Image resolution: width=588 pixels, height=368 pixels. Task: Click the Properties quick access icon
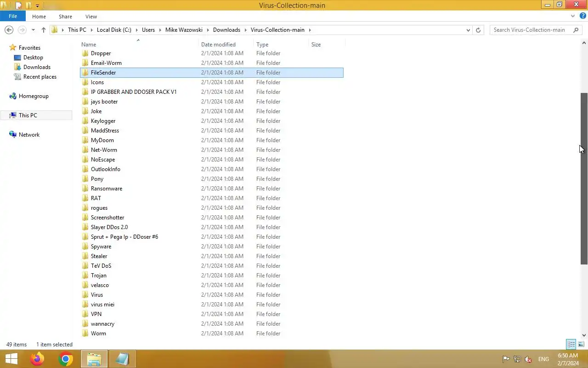pos(19,6)
